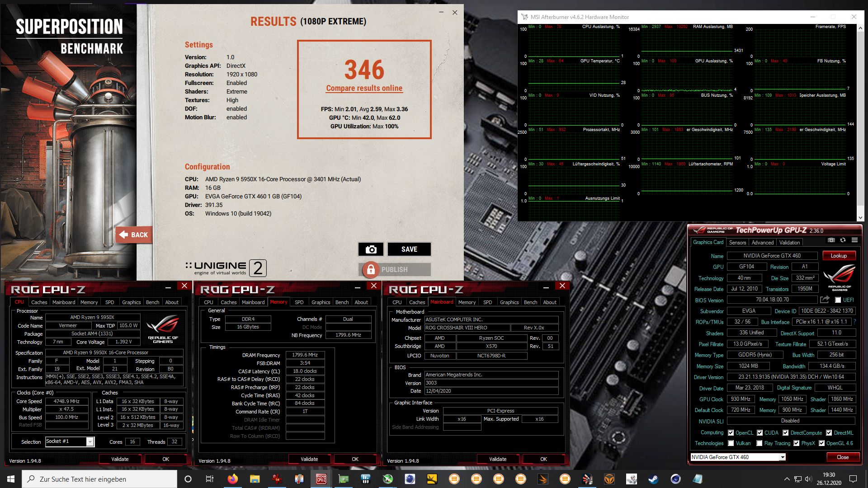
Task: Click the MSI Afterburner title bar icon
Action: pos(524,17)
